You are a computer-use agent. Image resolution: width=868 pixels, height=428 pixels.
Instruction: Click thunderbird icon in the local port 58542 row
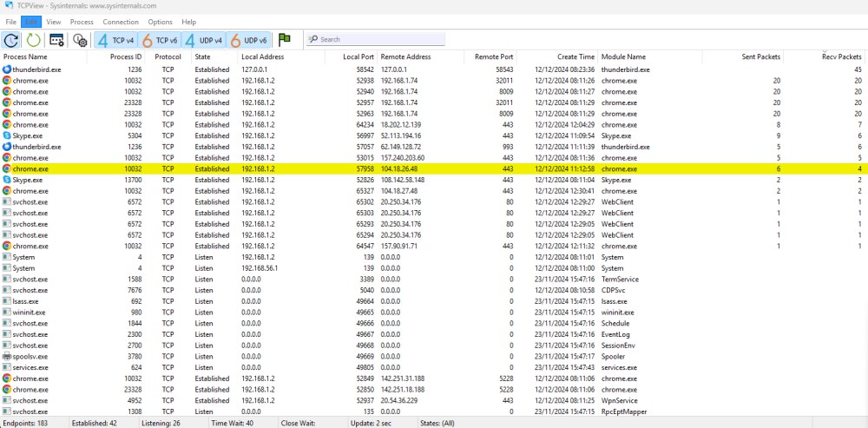click(x=7, y=69)
